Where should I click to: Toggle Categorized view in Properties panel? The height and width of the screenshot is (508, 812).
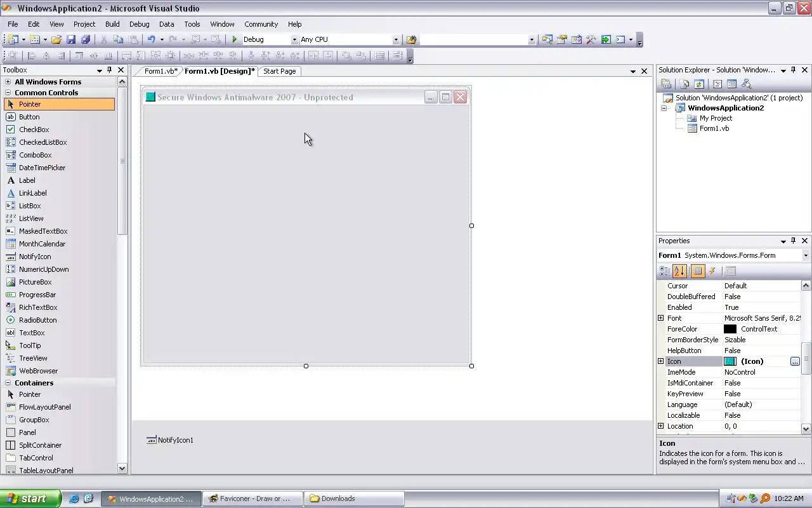(665, 271)
